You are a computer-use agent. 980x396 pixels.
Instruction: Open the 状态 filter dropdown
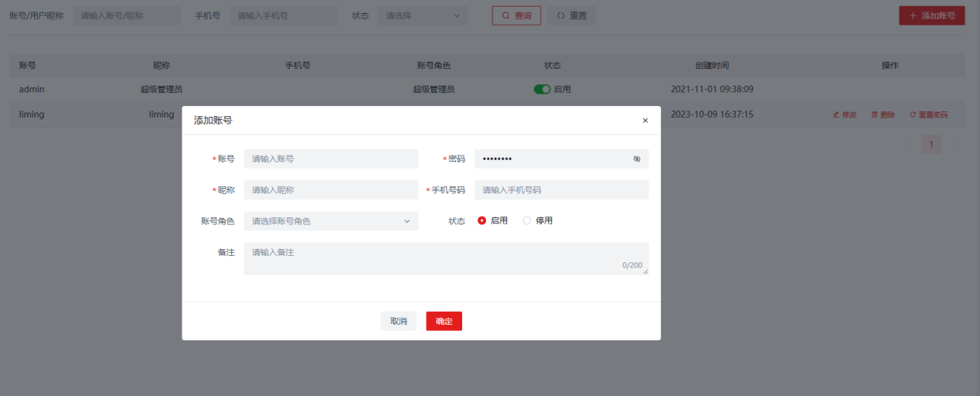click(x=423, y=15)
